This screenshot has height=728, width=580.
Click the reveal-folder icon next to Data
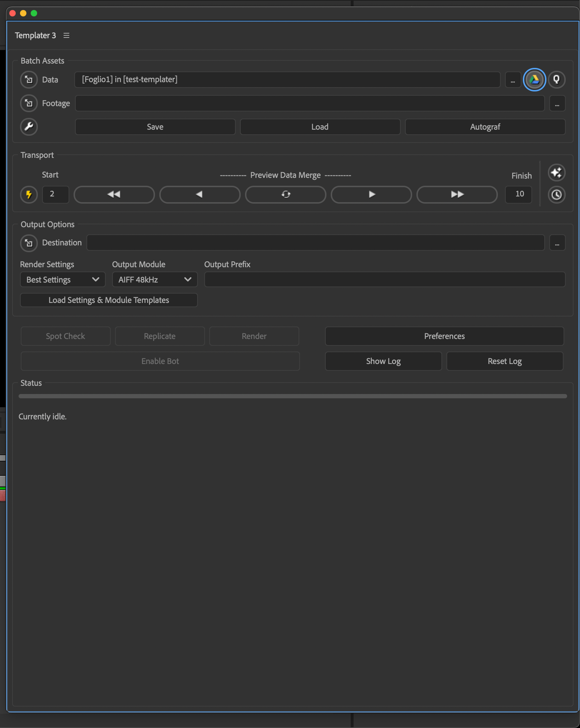(x=29, y=80)
